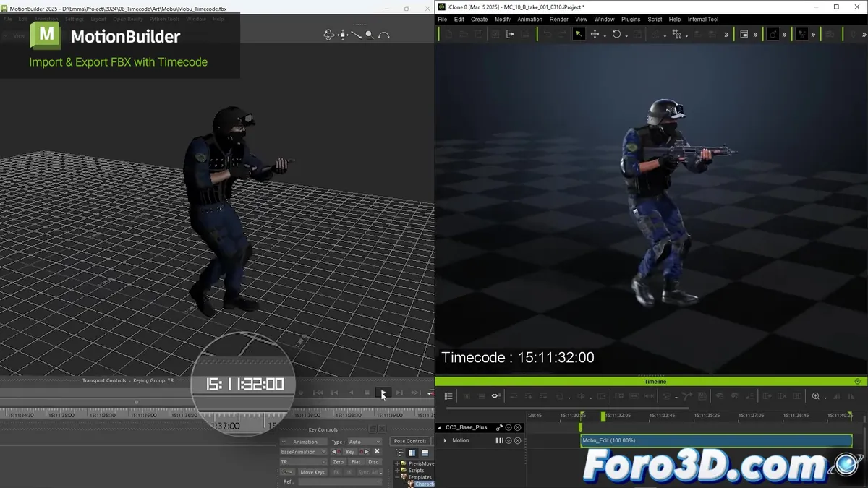Click the striped bars icon on Motion track
This screenshot has height=488, width=868.
tap(499, 440)
